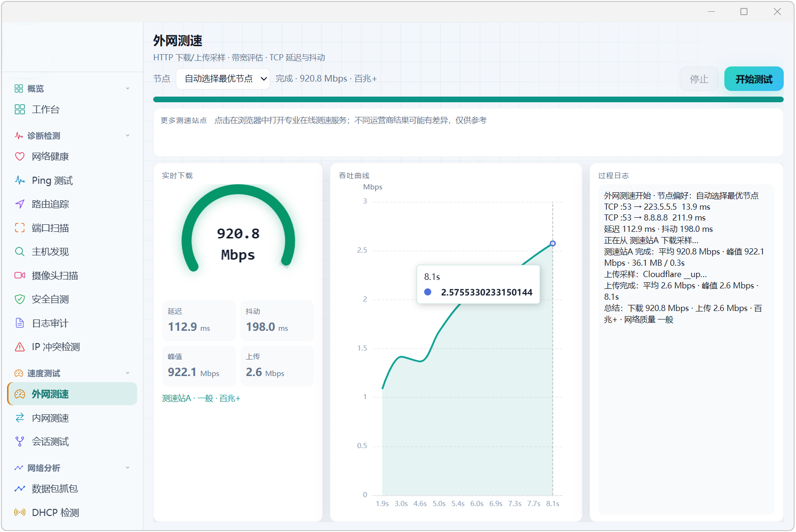Click the 8.1s data point on throughput chart
The image size is (796, 532).
tap(553, 244)
